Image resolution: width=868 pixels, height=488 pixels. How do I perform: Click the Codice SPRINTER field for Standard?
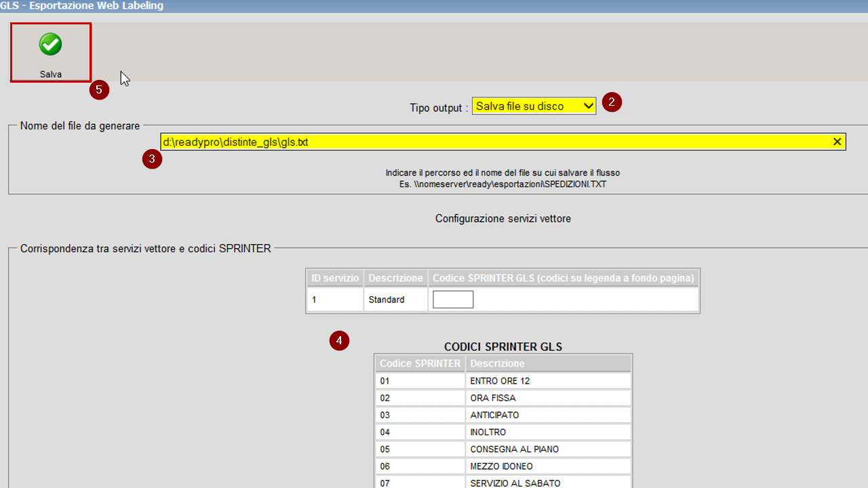click(x=453, y=300)
